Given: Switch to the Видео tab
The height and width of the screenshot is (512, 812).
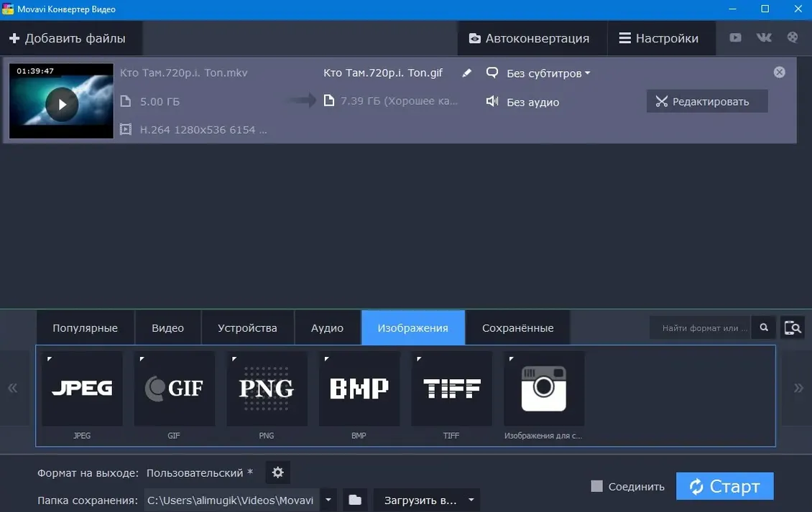Looking at the screenshot, I should [167, 327].
